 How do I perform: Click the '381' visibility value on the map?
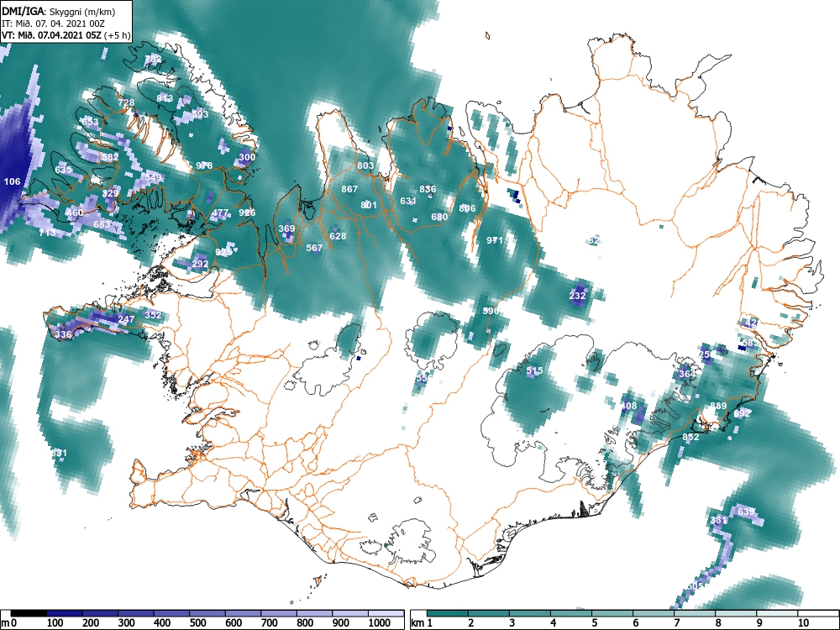pos(719,520)
